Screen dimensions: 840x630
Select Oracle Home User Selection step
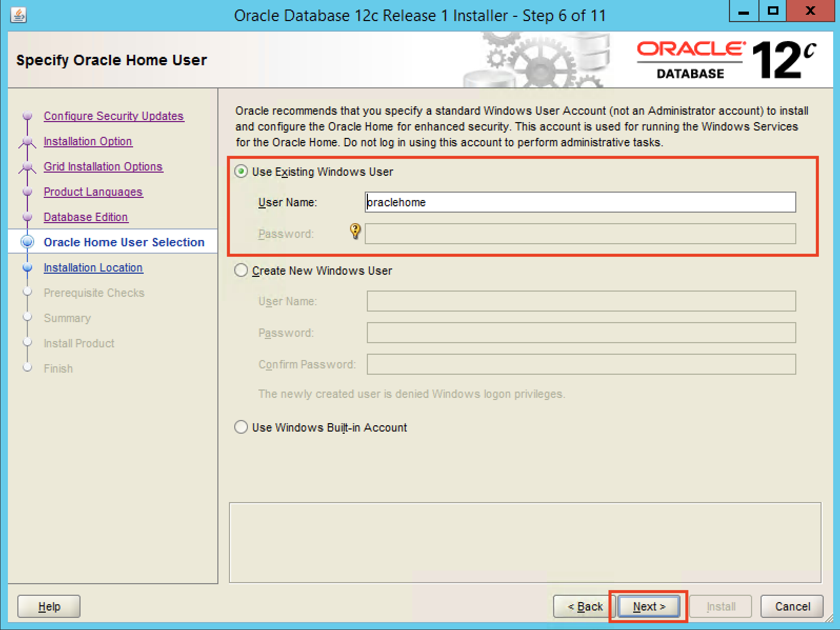pos(124,242)
